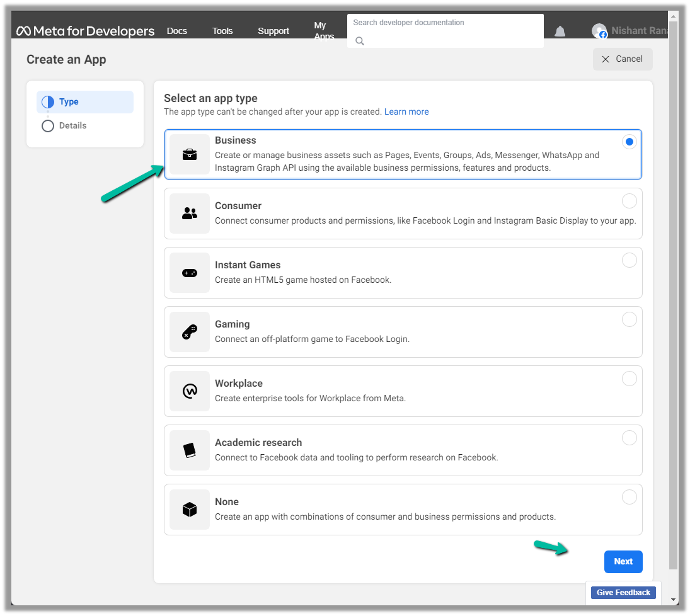Click the Academic research book icon

[190, 450]
